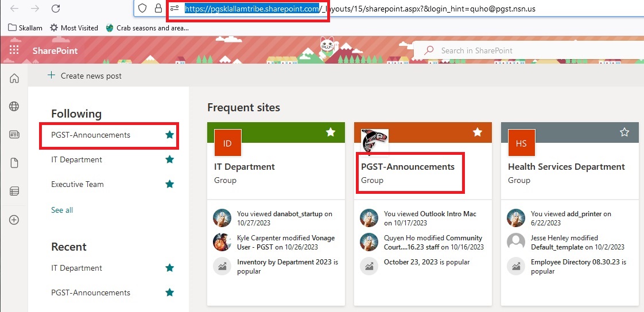
Task: Open PGST-Announcements in Following list
Action: click(x=90, y=135)
